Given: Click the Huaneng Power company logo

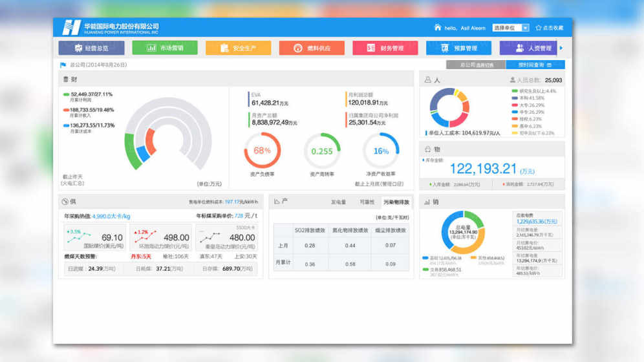Looking at the screenshot, I should [71, 27].
